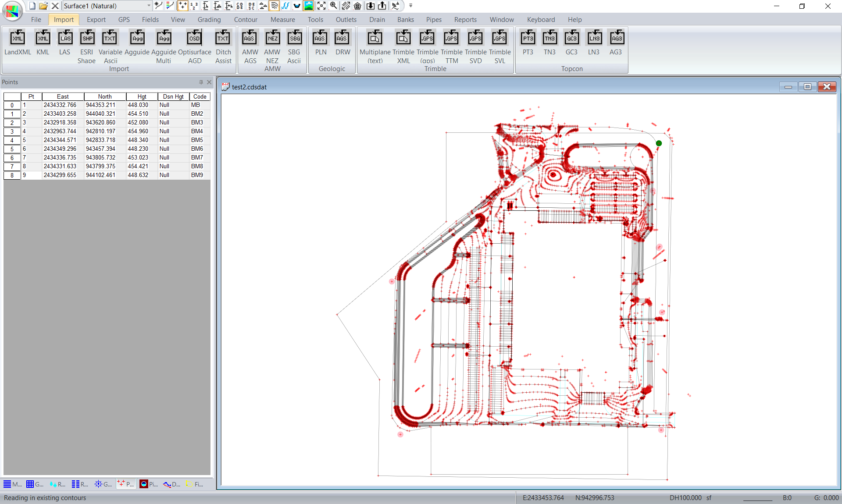842x504 pixels.
Task: Open the Surface1 (Natural) dropdown
Action: [x=149, y=6]
